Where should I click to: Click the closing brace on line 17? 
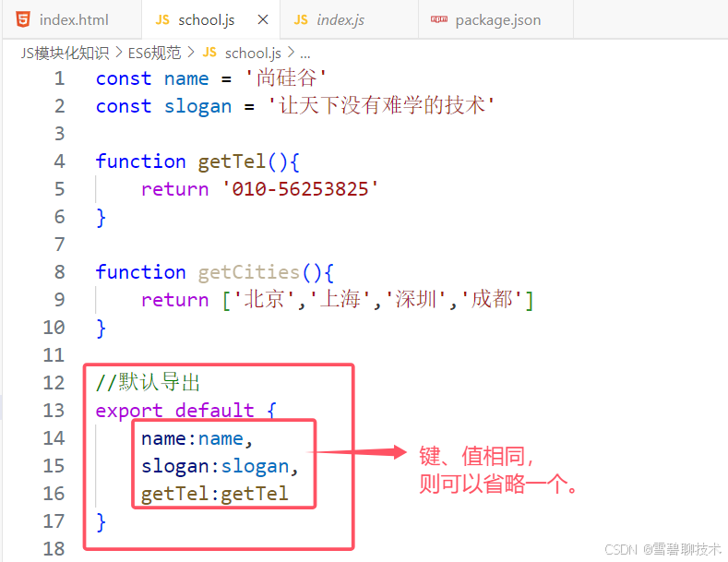pyautogui.click(x=101, y=522)
